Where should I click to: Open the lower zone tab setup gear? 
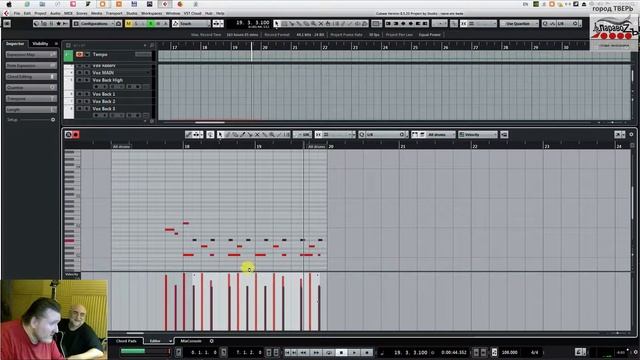click(211, 341)
